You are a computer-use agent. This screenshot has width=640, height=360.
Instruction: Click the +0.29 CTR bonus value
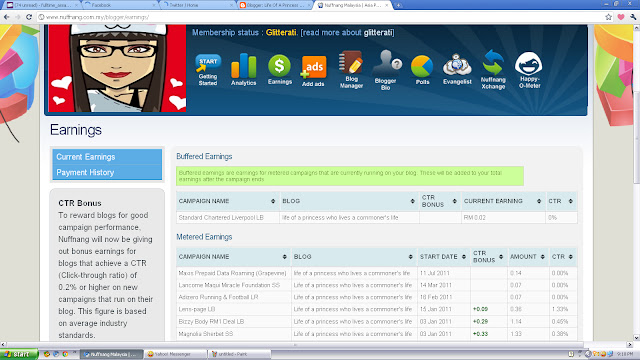pyautogui.click(x=480, y=322)
